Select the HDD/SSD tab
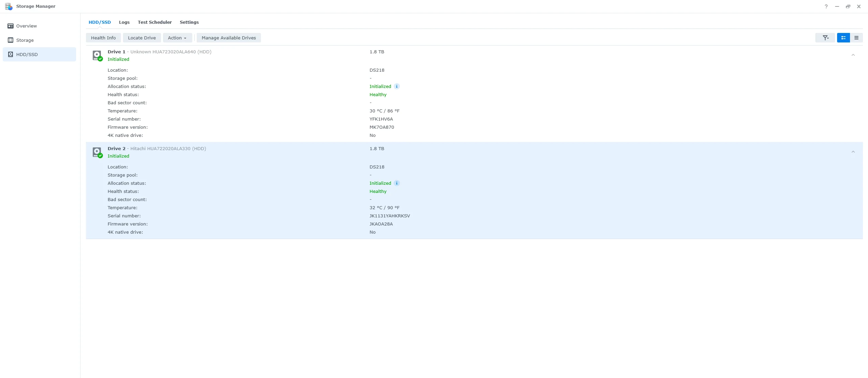The image size is (868, 378). pos(100,22)
